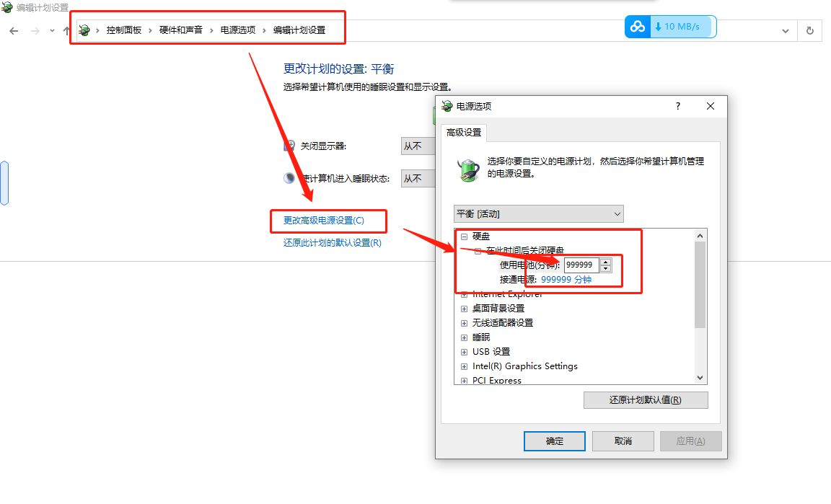
Task: Click the help question mark in dialog
Action: point(678,106)
